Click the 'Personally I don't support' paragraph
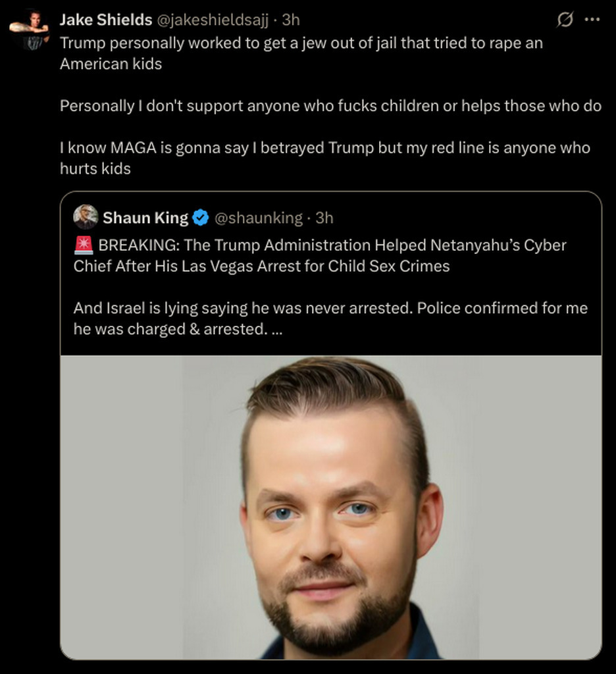The image size is (616, 674). point(330,106)
